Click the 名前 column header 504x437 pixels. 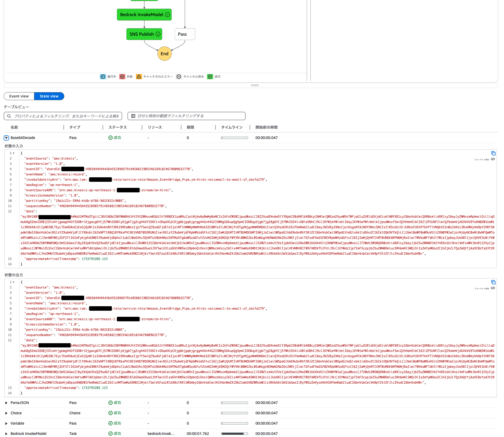[14, 127]
